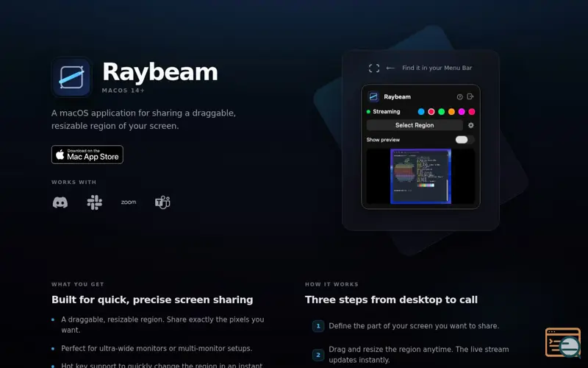
Task: Click 'Define the part of your screen' text
Action: 414,326
